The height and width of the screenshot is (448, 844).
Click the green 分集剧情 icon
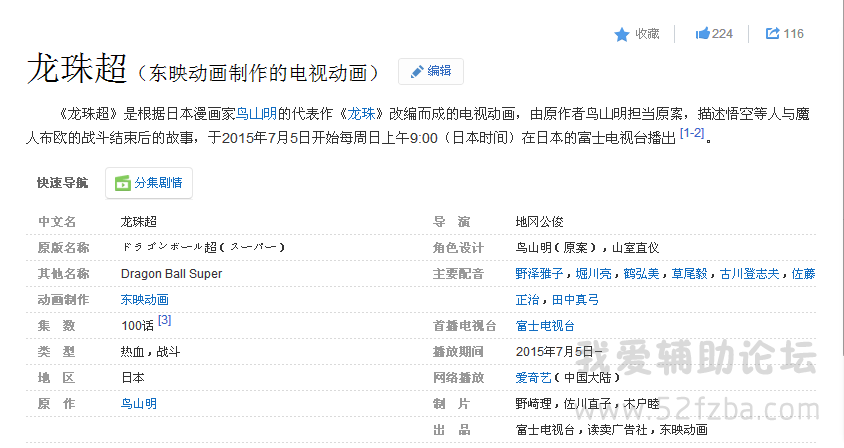[x=123, y=183]
